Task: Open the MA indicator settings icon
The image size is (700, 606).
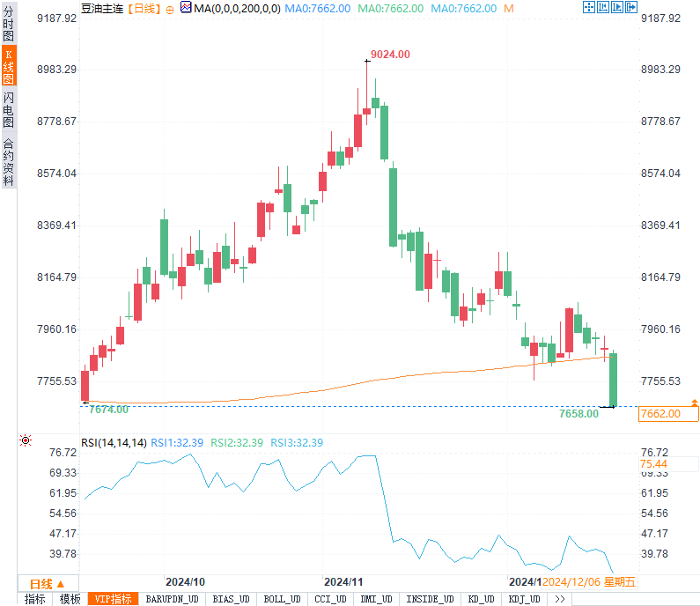Action: point(186,7)
